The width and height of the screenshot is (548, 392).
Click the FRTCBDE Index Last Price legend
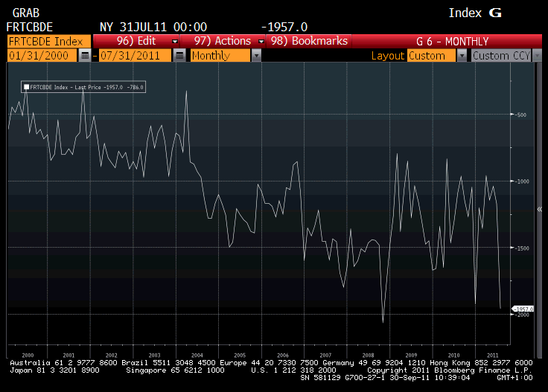(83, 87)
